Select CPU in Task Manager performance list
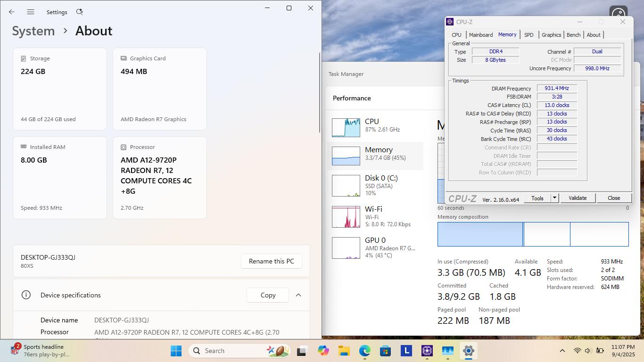The height and width of the screenshot is (362, 644). 375,127
